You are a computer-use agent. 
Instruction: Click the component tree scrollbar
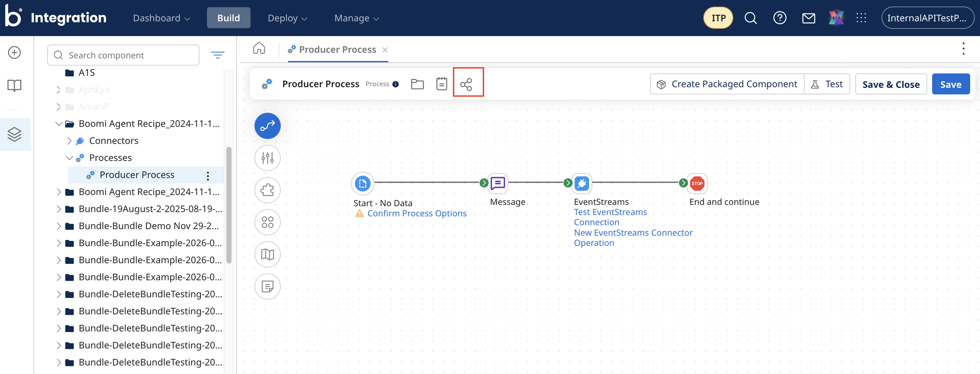229,205
